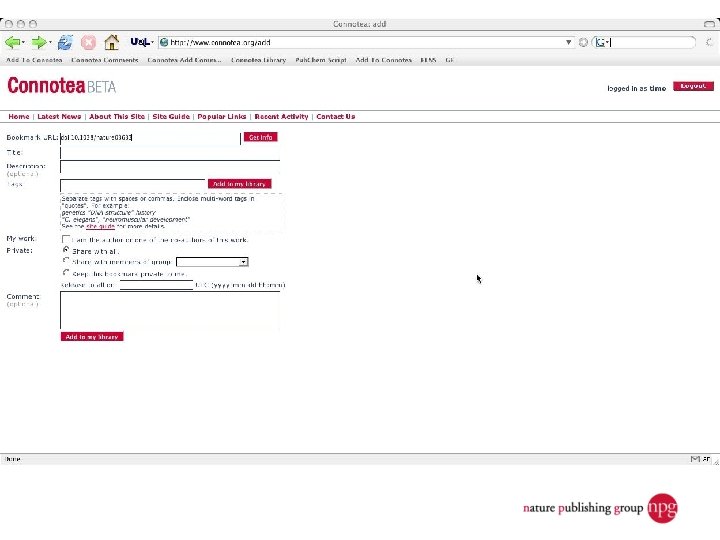Click the UCL toolbar icon
The image size is (720, 540).
pyautogui.click(x=140, y=42)
